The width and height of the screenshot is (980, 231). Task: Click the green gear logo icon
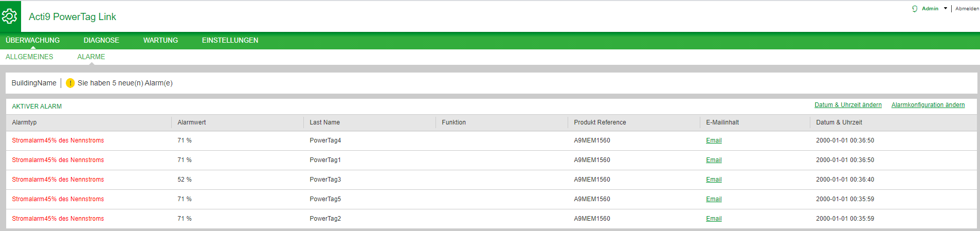point(10,16)
